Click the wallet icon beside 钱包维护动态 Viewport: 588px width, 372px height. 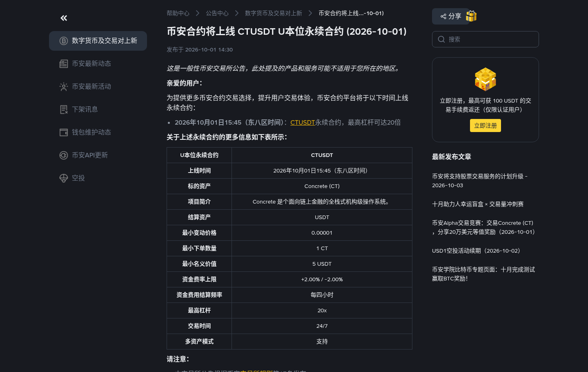coord(64,132)
